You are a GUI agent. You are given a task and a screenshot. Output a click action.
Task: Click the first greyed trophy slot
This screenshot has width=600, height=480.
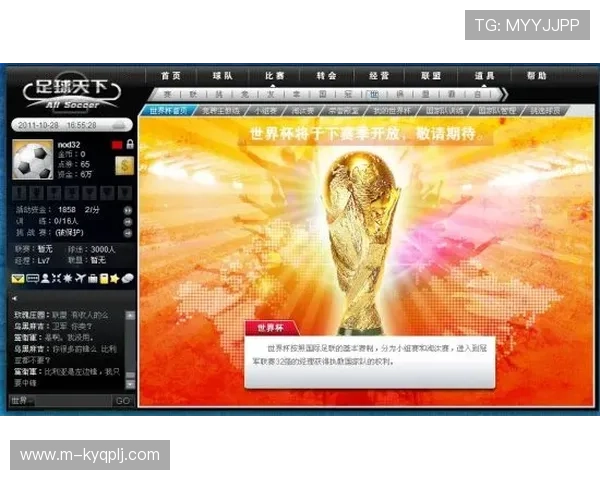[19, 193]
